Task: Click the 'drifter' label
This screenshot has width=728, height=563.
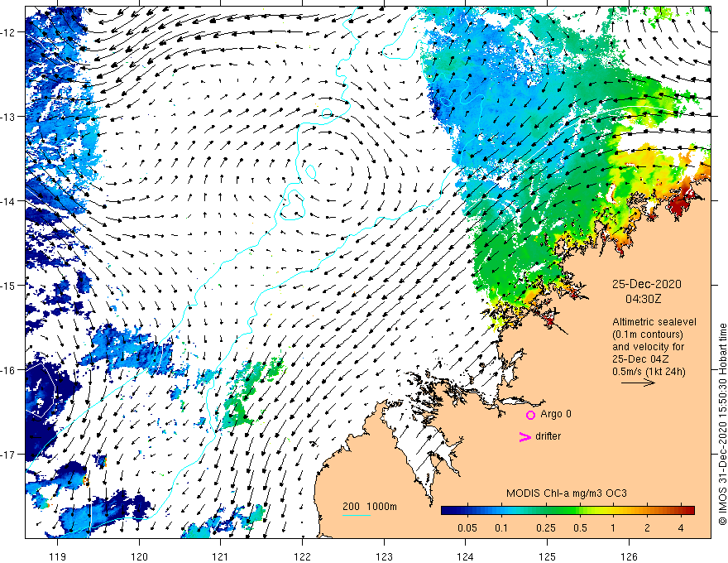Action: click(548, 436)
